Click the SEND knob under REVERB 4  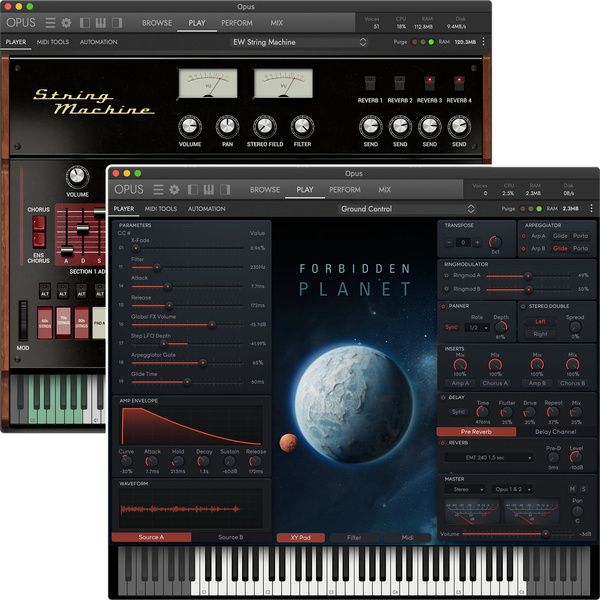pyautogui.click(x=459, y=127)
